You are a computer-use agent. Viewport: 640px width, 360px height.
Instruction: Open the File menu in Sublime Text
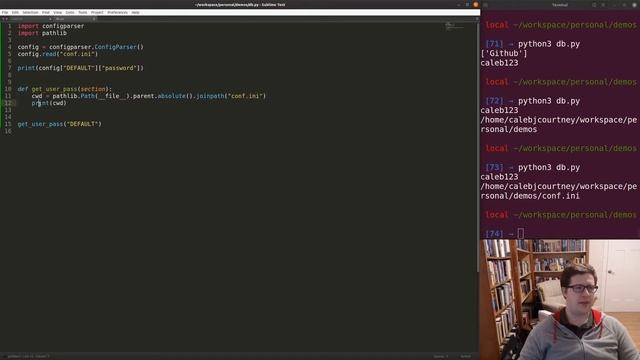tap(5, 12)
